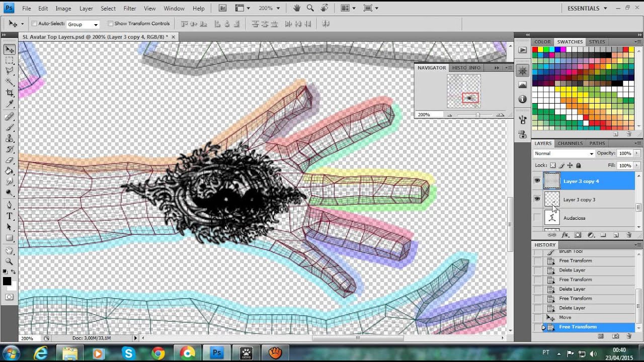Delete the layer using the Layers trash icon
Screen dimensions: 644x362
click(629, 235)
